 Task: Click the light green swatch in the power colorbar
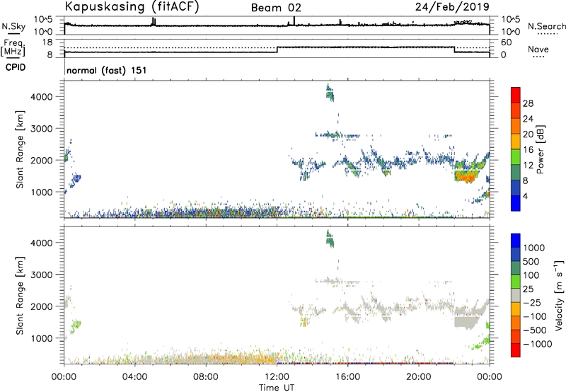point(516,156)
